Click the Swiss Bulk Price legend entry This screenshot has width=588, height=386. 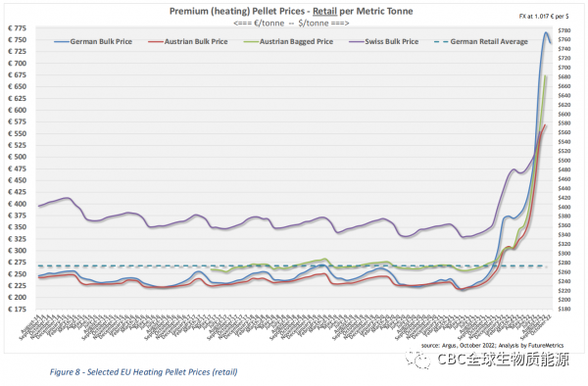click(384, 41)
